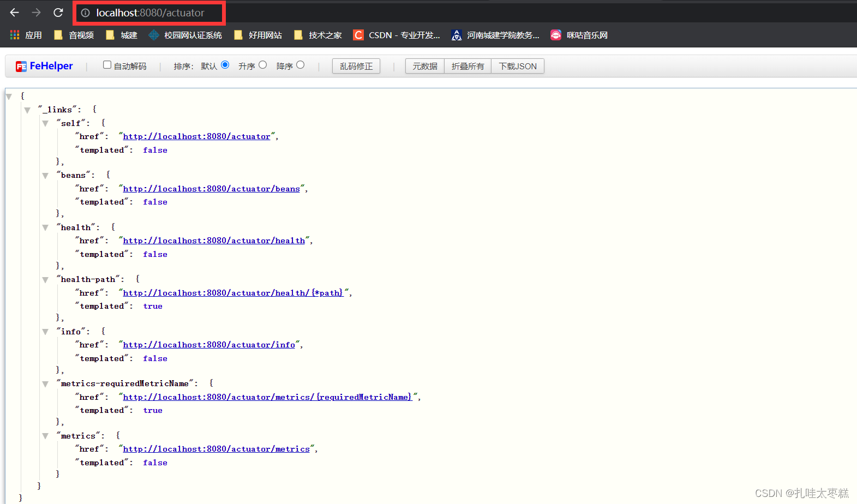Collapse the info node
Screen dimensions: 857x504
click(x=46, y=332)
